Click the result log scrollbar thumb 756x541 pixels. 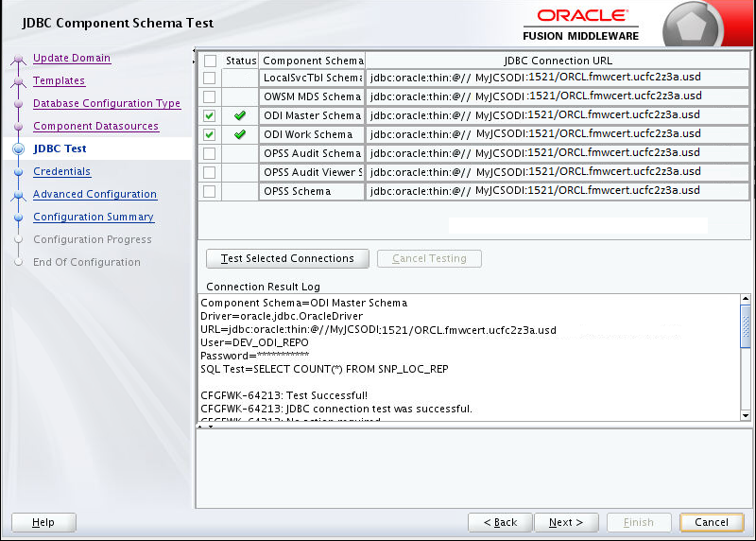(746, 325)
